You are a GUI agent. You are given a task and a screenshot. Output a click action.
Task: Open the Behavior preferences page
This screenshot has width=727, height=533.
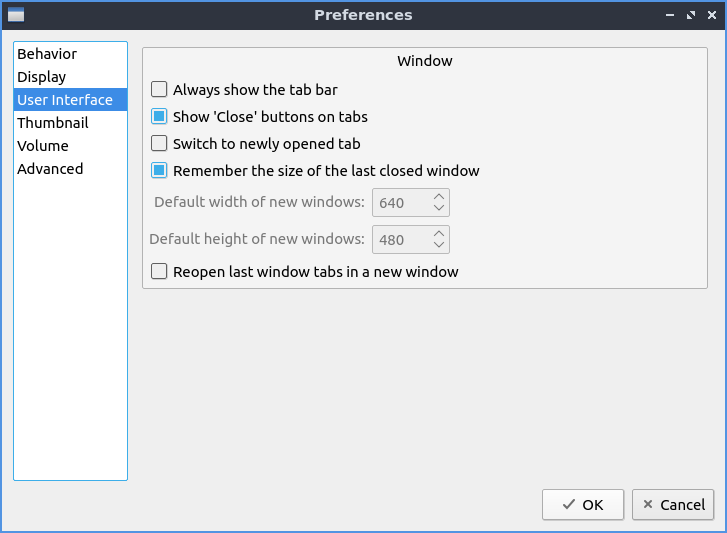47,54
